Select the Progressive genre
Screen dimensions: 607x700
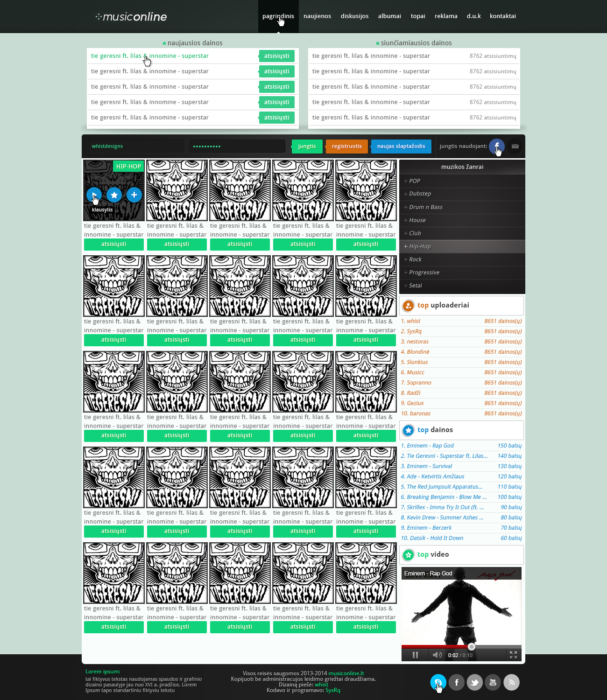(462, 273)
